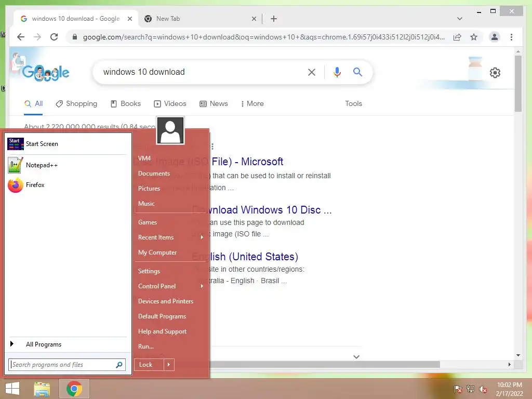Open the Chrome profile avatar button

point(495,37)
